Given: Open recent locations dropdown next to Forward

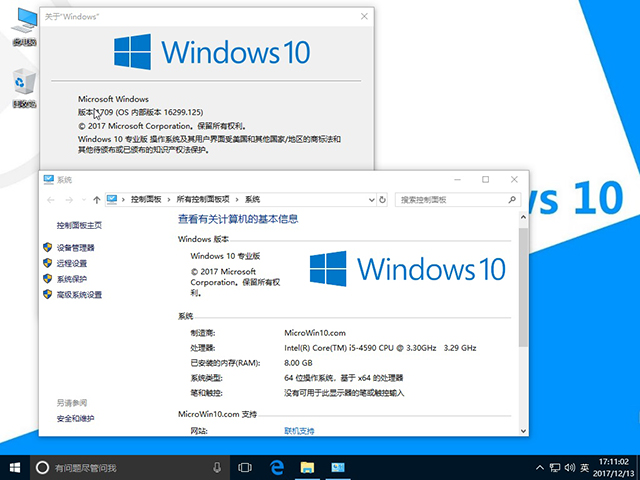Looking at the screenshot, I should pos(84,200).
